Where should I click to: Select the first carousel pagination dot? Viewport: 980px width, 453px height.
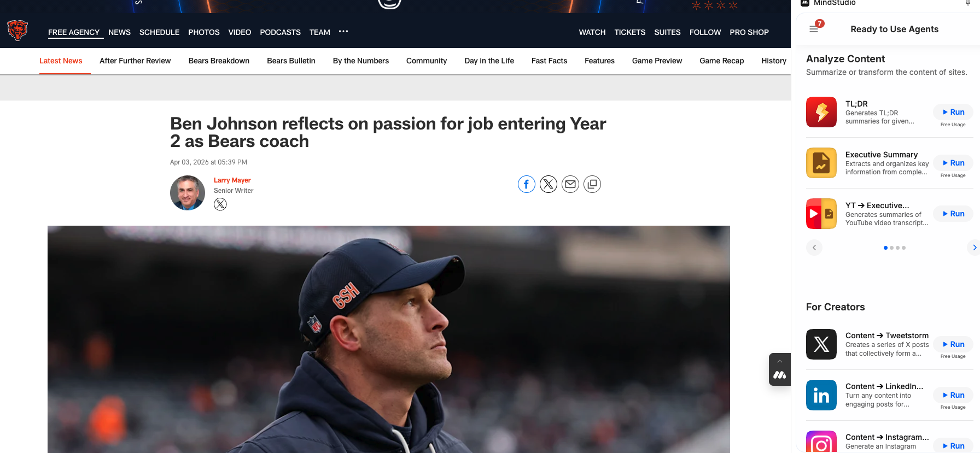coord(885,248)
